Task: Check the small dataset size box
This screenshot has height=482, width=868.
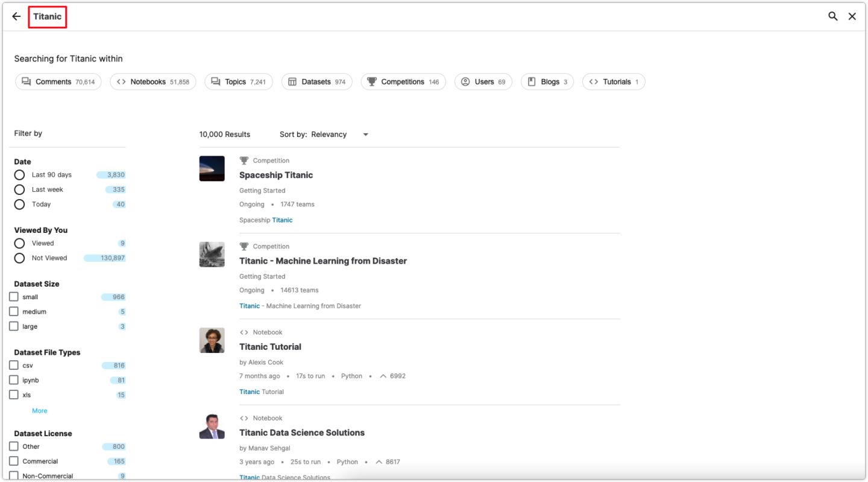Action: 14,297
